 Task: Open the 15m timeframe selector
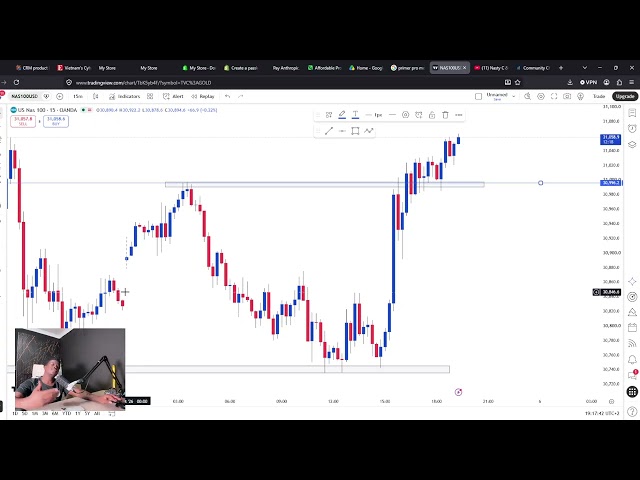coord(78,96)
